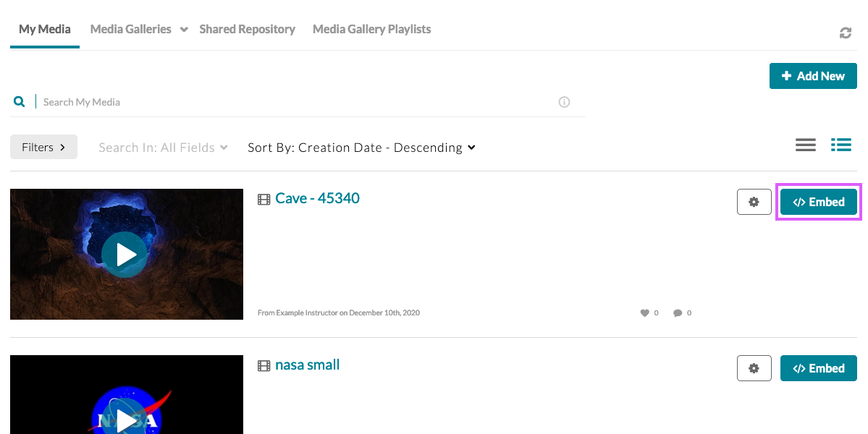Refresh the media list

tap(845, 32)
